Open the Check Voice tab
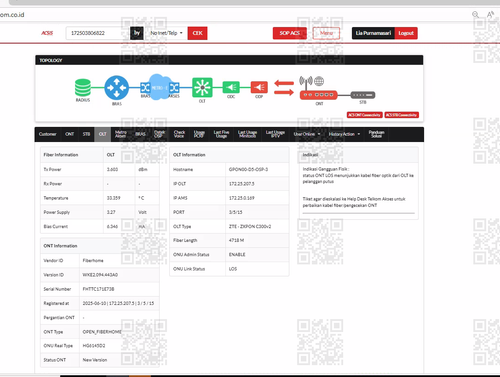Screen dimensions: 500x377 [x=179, y=134]
